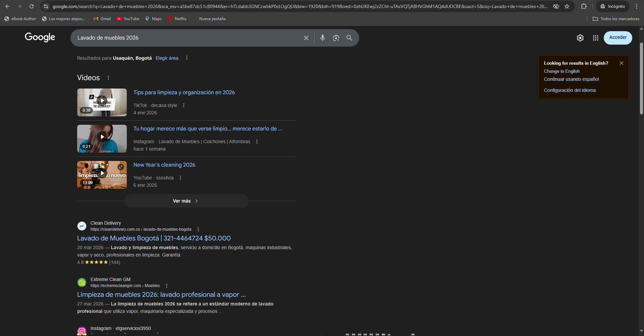Reload the current page
The height and width of the screenshot is (336, 644).
coord(32,6)
